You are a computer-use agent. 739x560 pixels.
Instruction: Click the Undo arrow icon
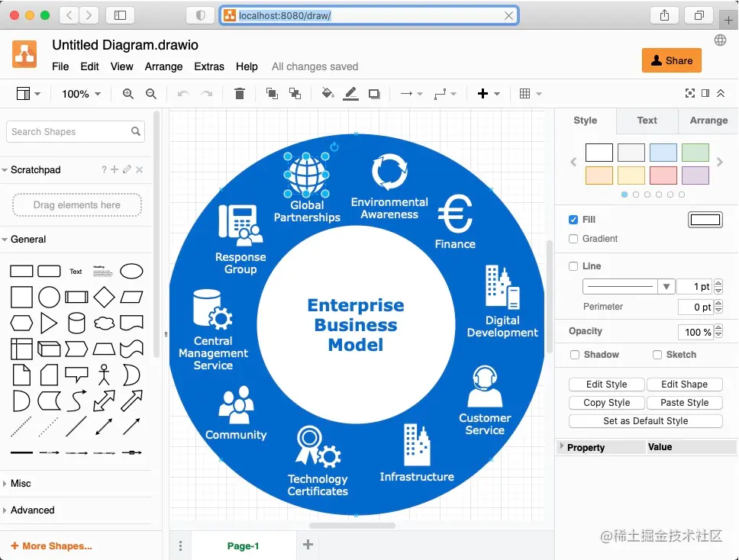[x=183, y=94]
